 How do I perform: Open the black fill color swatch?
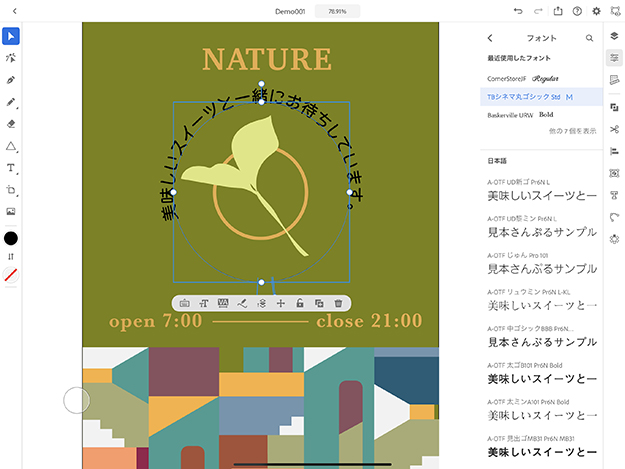[x=11, y=238]
